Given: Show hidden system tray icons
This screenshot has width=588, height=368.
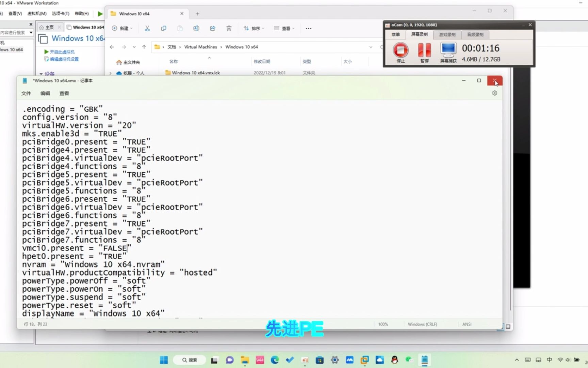Looking at the screenshot, I should click(517, 360).
